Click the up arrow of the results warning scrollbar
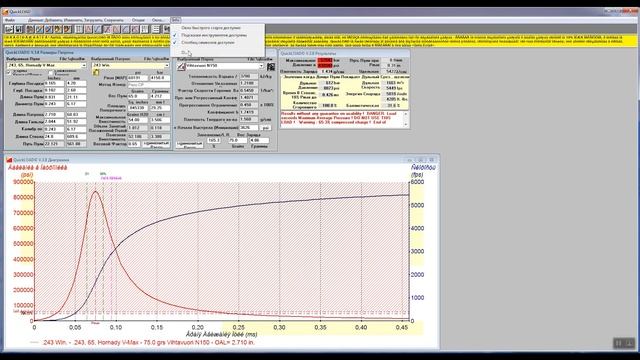The image size is (640, 360). [406, 113]
